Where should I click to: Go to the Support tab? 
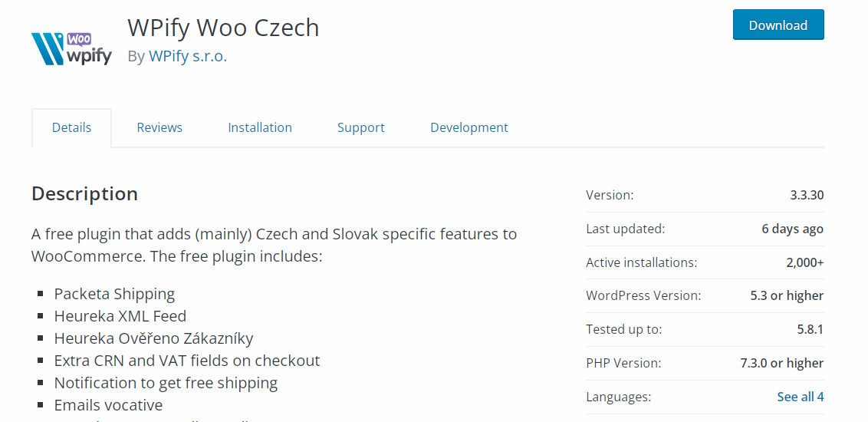[361, 127]
